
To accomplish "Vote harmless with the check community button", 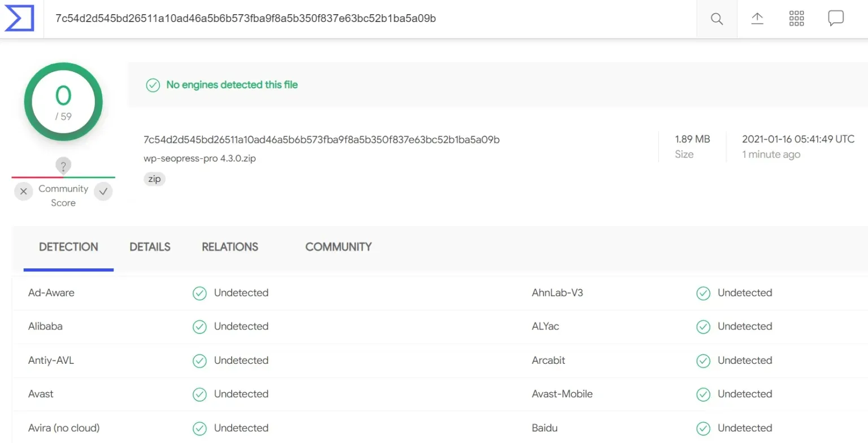I will [103, 192].
